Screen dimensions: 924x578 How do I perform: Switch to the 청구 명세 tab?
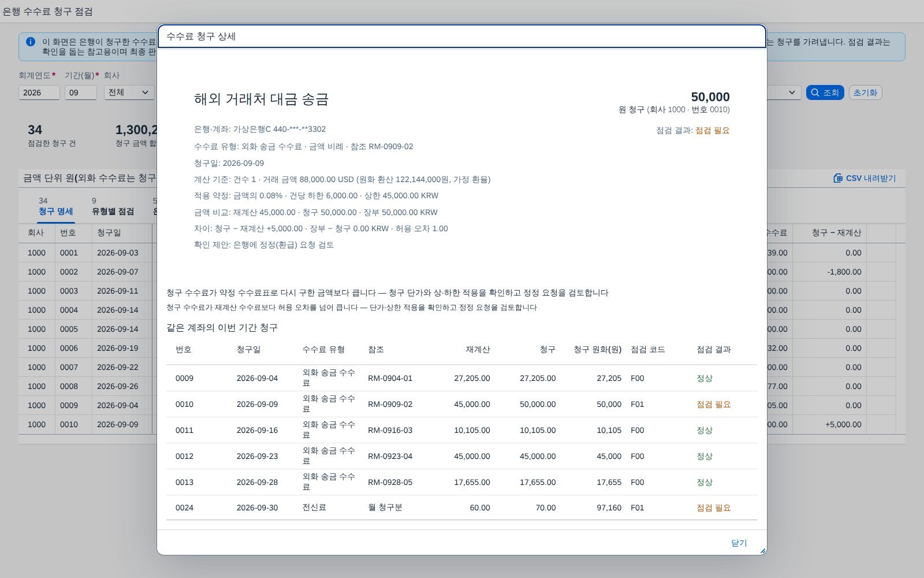pos(55,206)
